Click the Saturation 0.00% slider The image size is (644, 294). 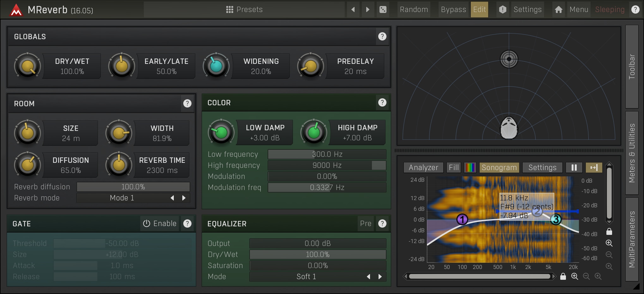click(318, 266)
